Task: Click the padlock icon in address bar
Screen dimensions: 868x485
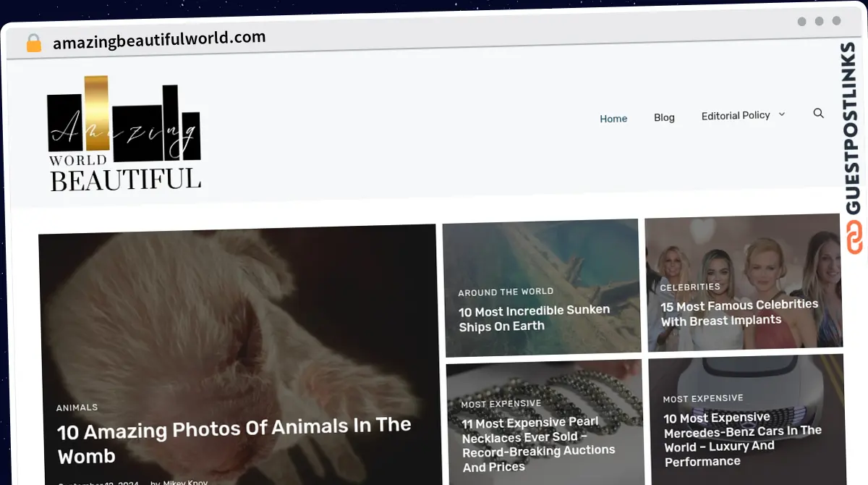Action: 34,43
